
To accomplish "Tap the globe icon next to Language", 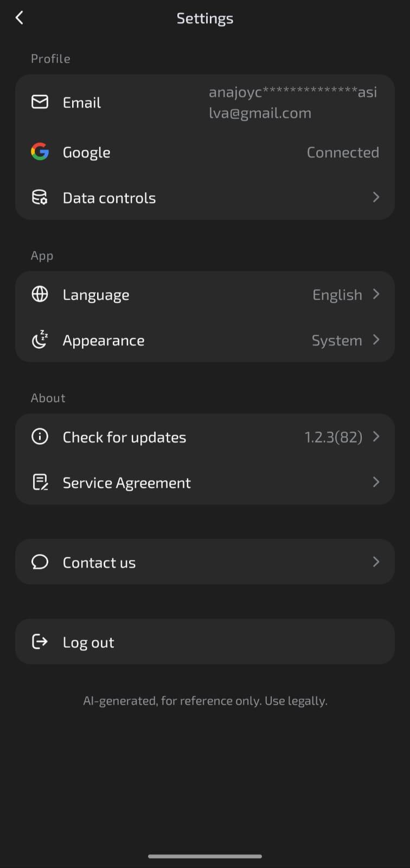I will (x=40, y=294).
